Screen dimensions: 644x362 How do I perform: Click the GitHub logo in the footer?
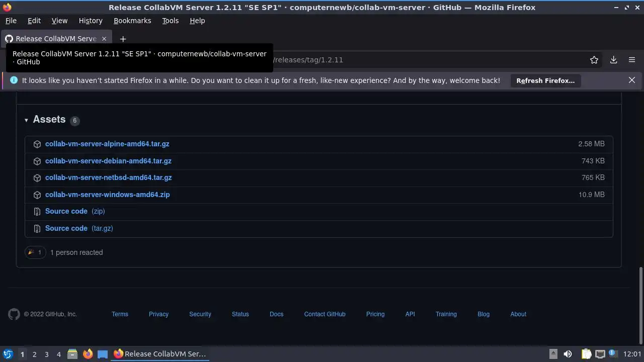(x=14, y=314)
